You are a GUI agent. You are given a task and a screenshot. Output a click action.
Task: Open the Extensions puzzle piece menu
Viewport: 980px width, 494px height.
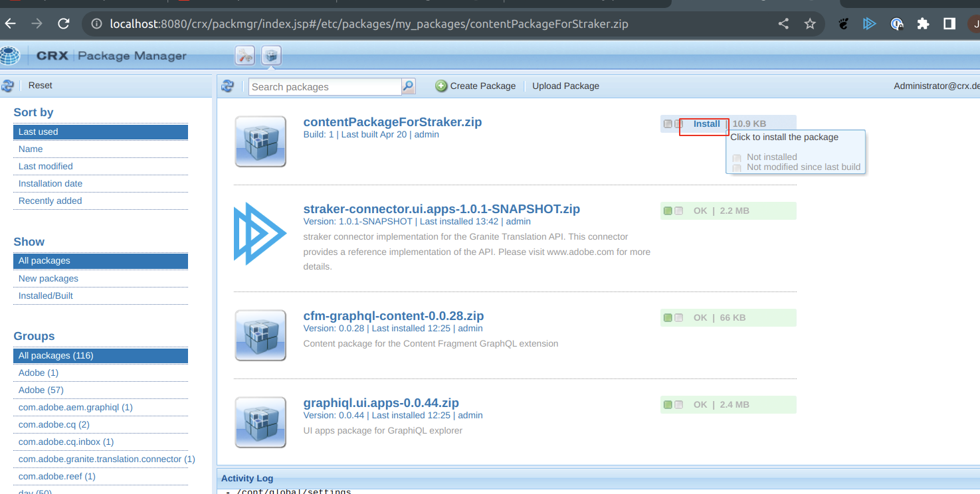923,24
